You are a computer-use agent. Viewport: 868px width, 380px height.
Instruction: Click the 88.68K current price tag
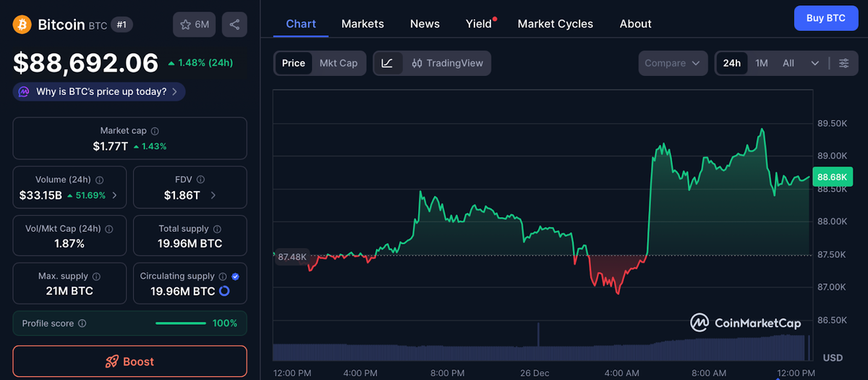(x=833, y=177)
